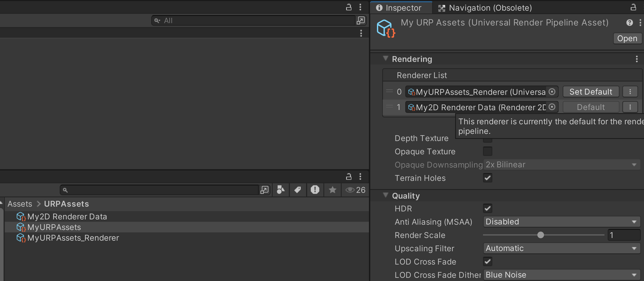Toggle the upper panel lock icon
644x281 pixels.
click(x=349, y=7)
